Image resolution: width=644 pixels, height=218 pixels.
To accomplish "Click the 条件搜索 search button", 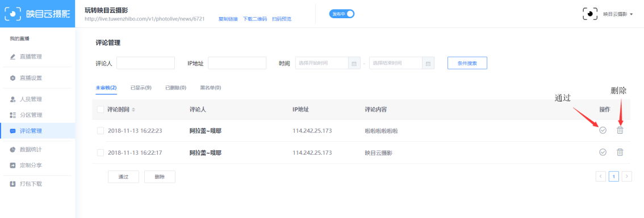I will tap(467, 63).
